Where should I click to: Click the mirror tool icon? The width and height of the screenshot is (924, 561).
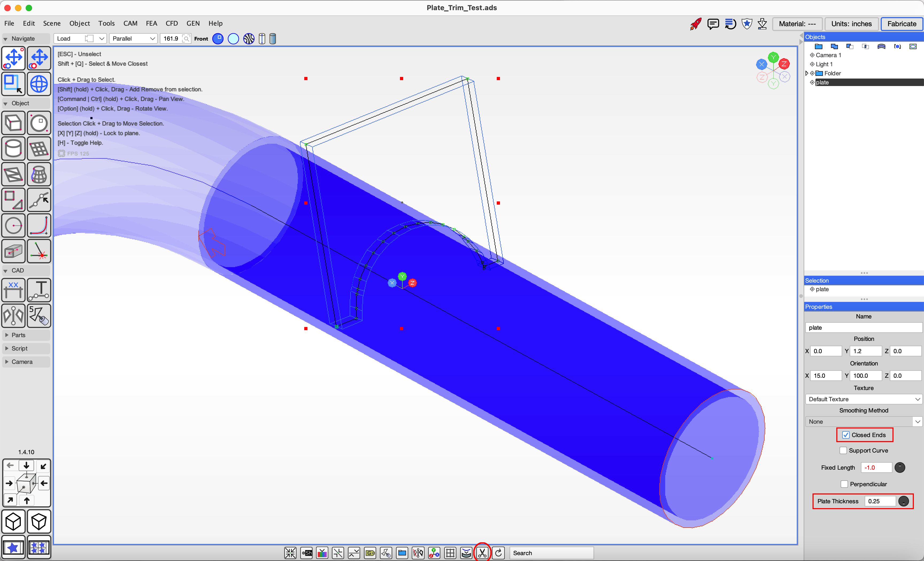[13, 315]
